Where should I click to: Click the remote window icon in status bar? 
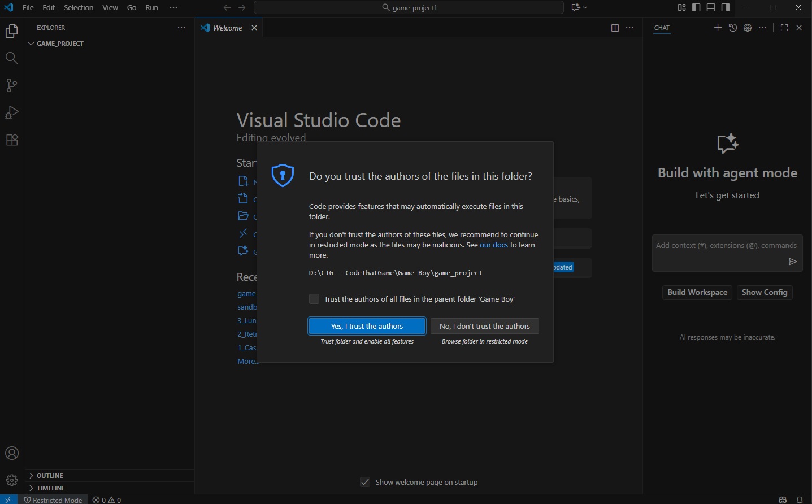(x=8, y=499)
